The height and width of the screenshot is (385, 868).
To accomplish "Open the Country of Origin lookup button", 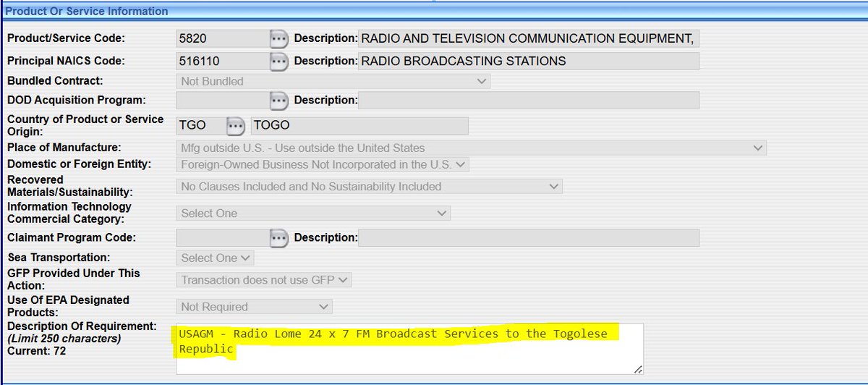I will pos(236,126).
